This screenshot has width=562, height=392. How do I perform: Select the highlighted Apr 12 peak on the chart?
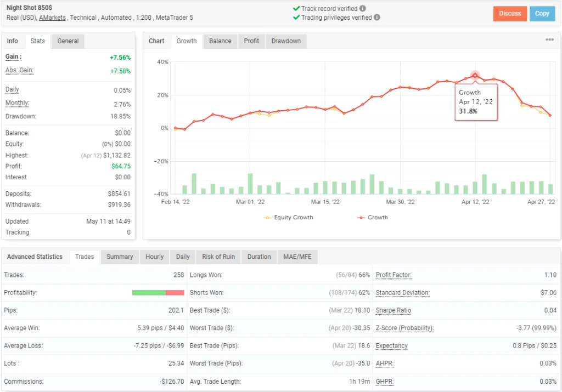point(474,73)
